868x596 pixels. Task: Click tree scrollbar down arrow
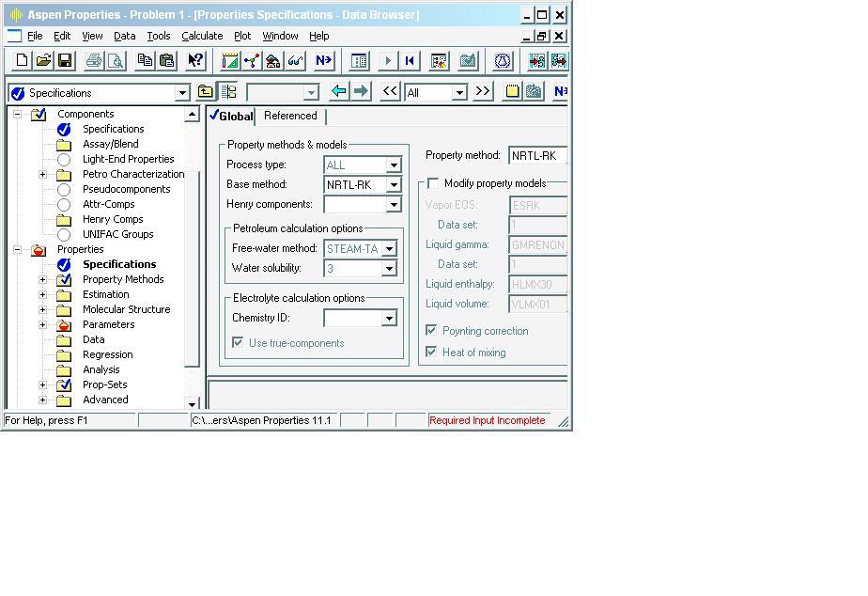pos(192,403)
